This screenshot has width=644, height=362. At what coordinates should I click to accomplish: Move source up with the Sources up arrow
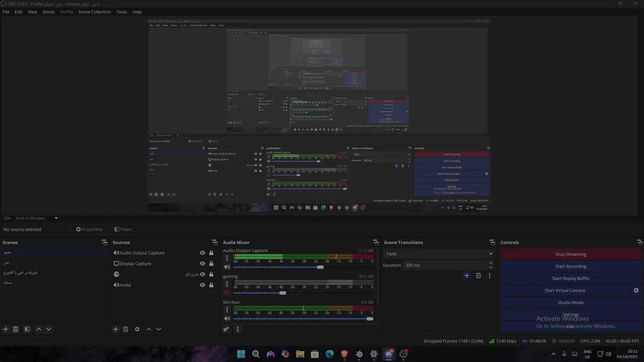click(x=149, y=329)
